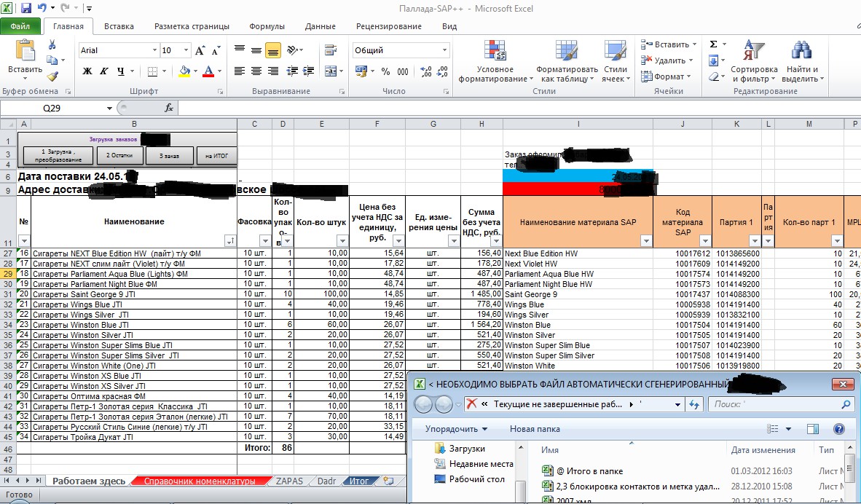Open font size dropdown showing 10
The height and width of the screenshot is (504, 861).
[186, 50]
